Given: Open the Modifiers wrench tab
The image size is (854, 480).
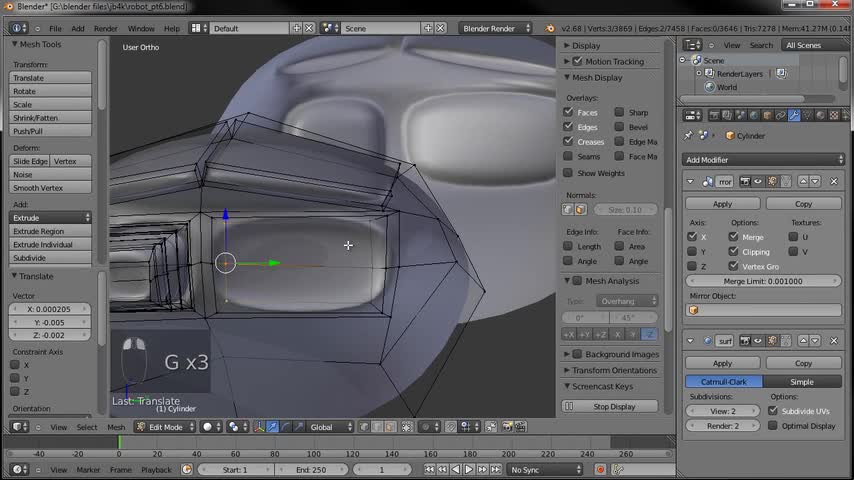Looking at the screenshot, I should coord(794,116).
